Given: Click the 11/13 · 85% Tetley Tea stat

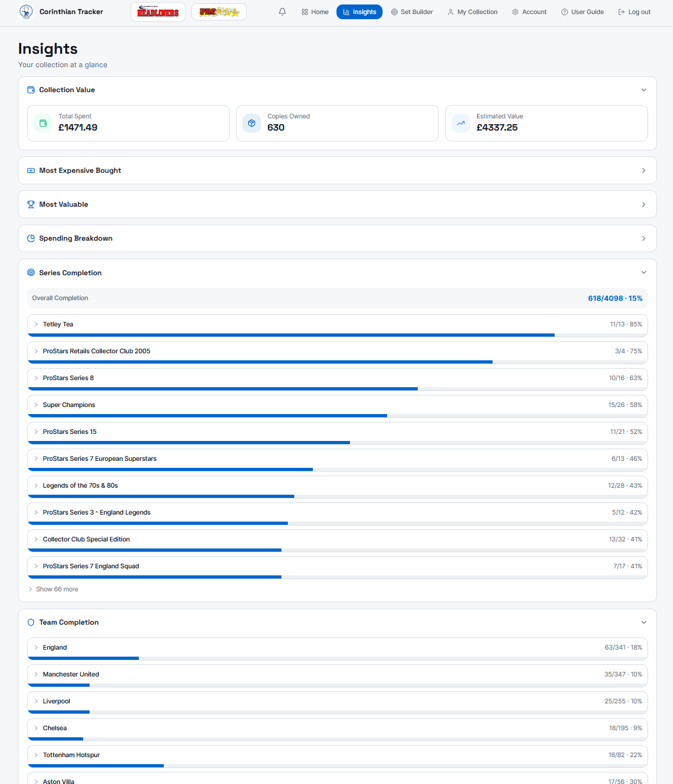Looking at the screenshot, I should click(626, 324).
